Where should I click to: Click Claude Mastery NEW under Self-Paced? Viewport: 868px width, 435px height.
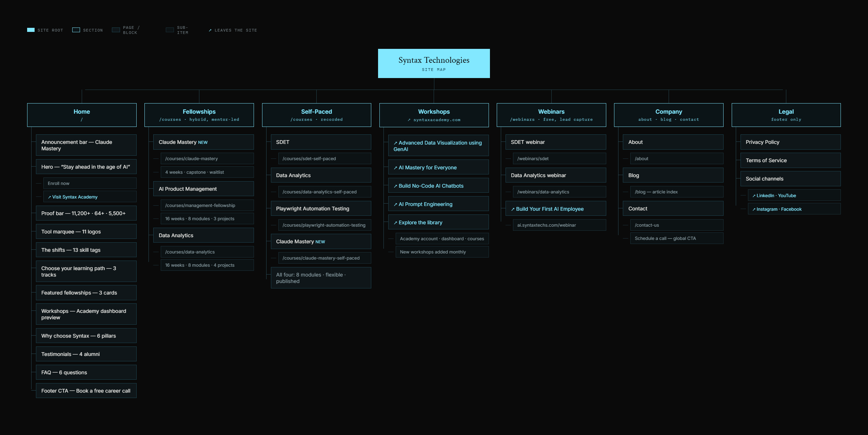[321, 241]
